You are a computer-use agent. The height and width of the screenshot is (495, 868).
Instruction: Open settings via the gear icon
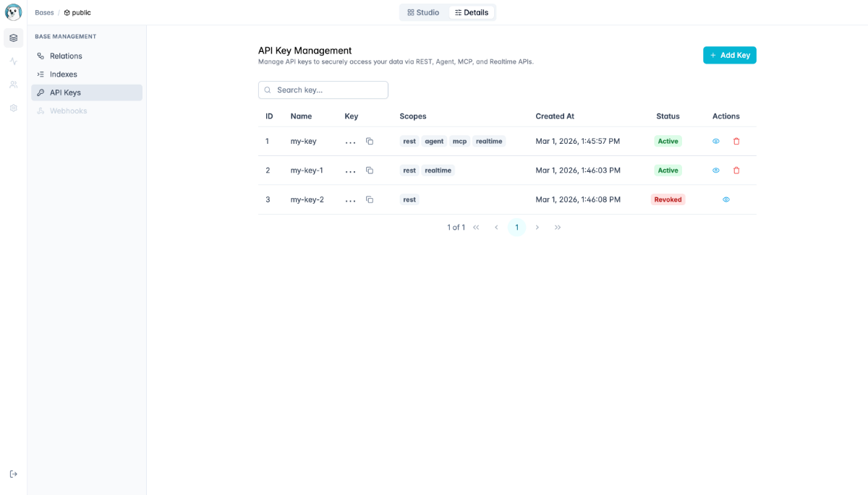pos(13,108)
